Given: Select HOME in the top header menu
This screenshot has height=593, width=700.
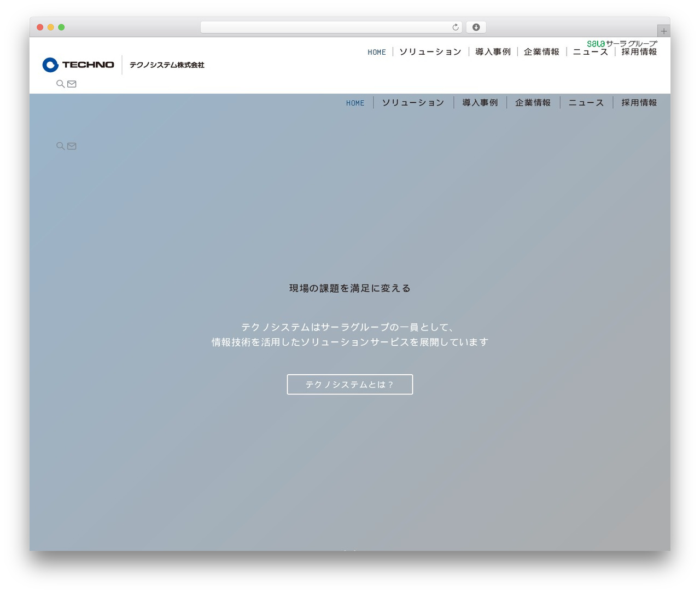Looking at the screenshot, I should [377, 52].
